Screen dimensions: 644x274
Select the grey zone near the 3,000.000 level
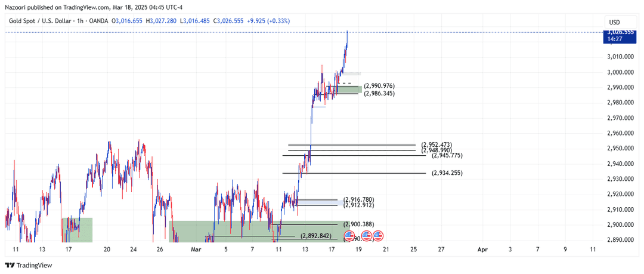click(352, 73)
